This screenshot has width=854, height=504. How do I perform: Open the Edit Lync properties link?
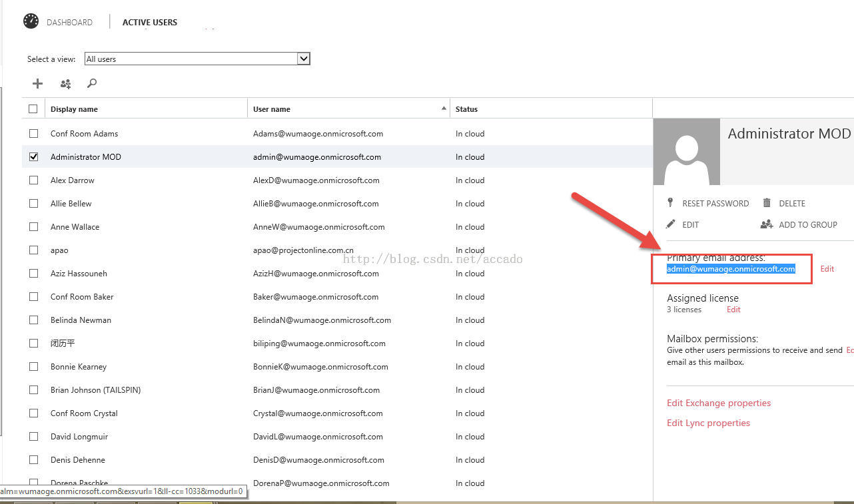pyautogui.click(x=708, y=423)
